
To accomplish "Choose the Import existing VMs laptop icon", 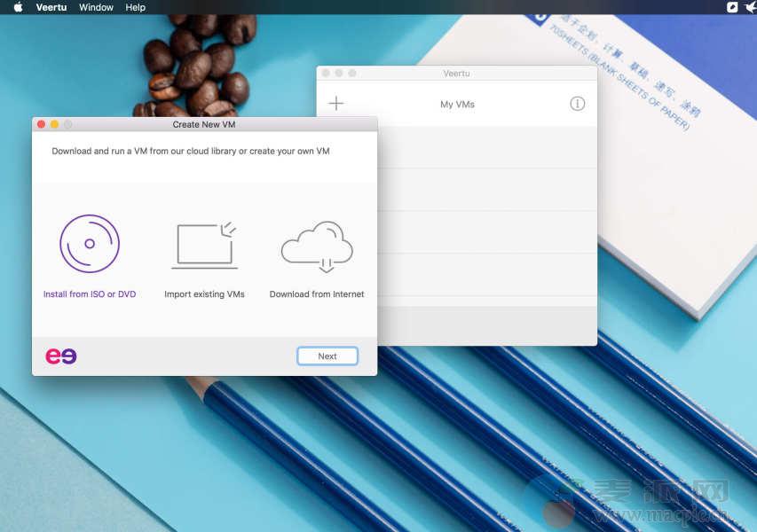I will pyautogui.click(x=204, y=245).
